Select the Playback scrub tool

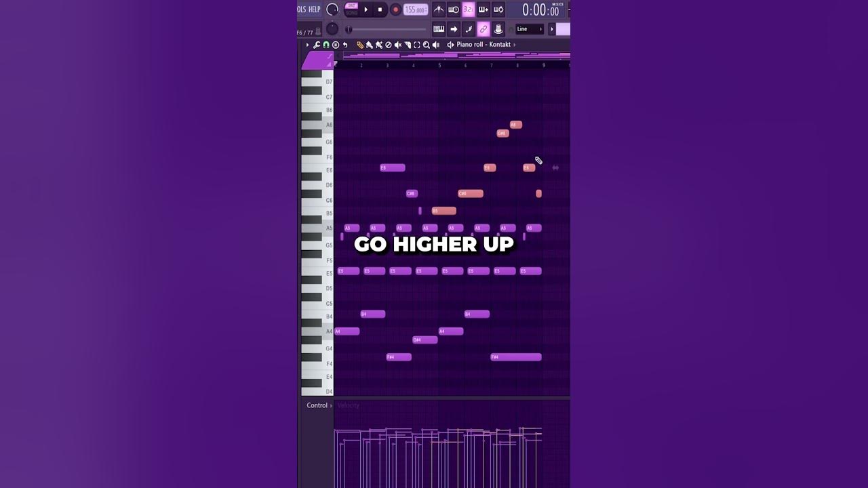[436, 45]
